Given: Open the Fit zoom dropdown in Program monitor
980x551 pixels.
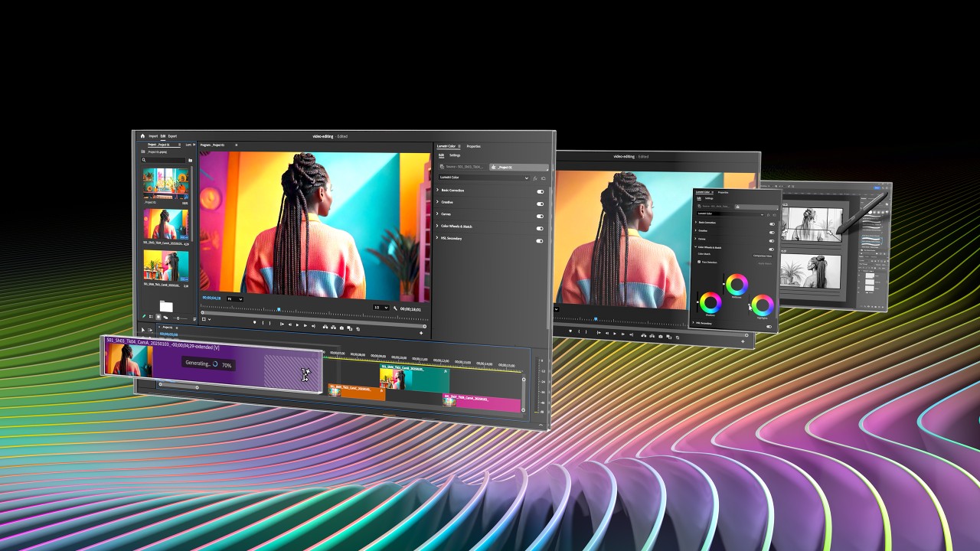Looking at the screenshot, I should click(234, 298).
